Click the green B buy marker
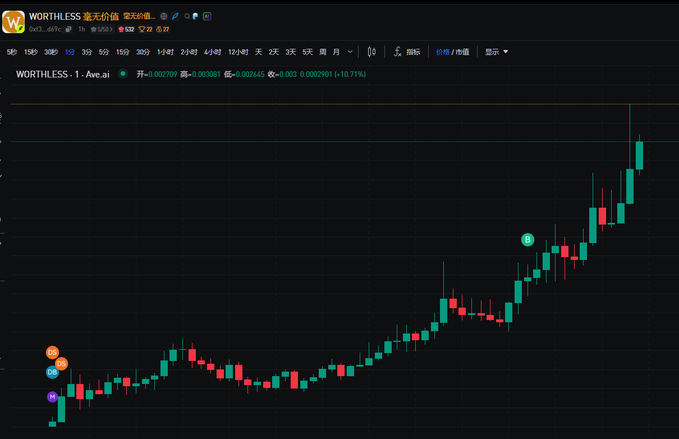 (527, 239)
